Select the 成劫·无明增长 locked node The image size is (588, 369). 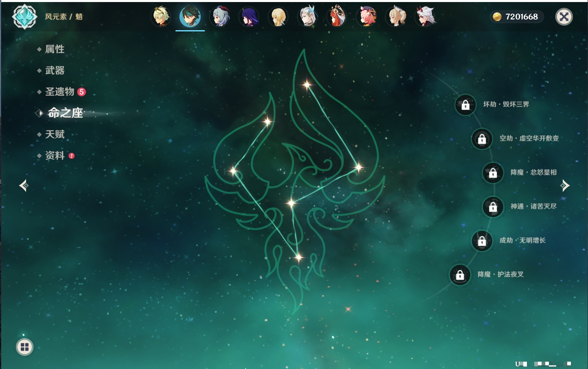(482, 241)
